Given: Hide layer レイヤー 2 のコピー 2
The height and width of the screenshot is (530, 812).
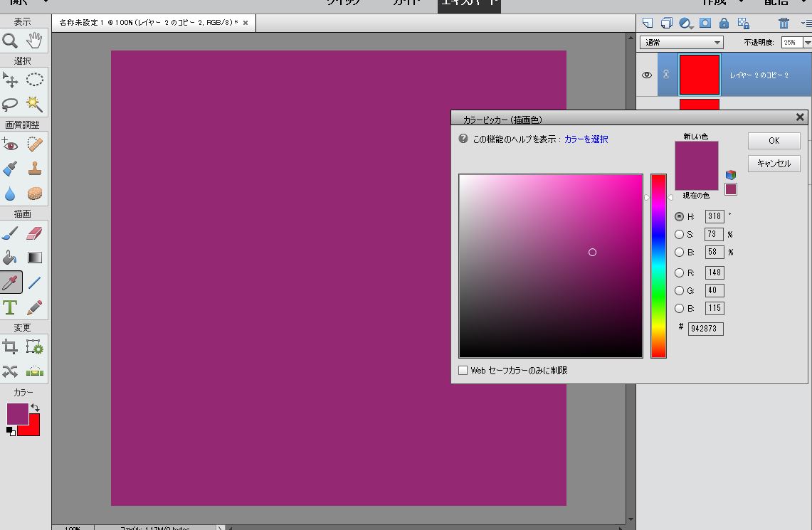Looking at the screenshot, I should coord(646,75).
